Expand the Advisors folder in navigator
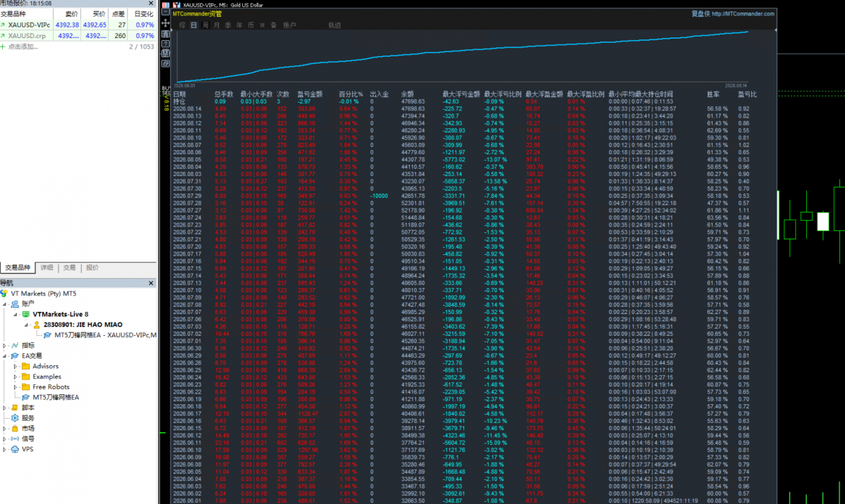This screenshot has width=845, height=504. [15, 366]
